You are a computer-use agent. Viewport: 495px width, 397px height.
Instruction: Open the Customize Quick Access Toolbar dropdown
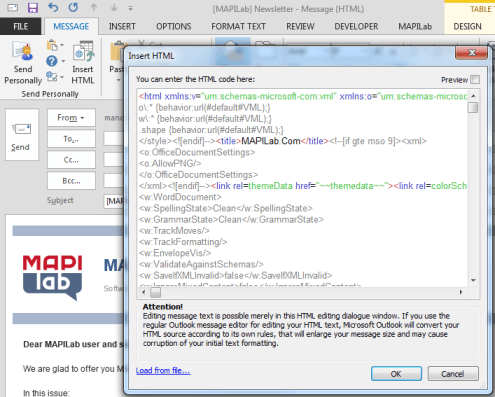pyautogui.click(x=131, y=8)
